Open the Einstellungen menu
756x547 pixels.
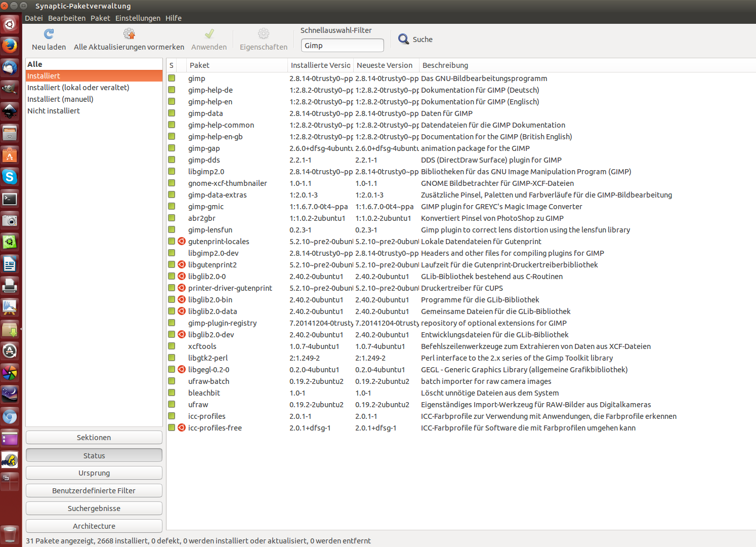coord(138,18)
